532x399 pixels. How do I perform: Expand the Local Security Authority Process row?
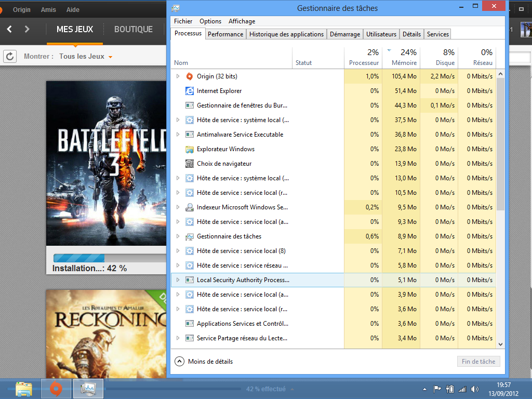pyautogui.click(x=178, y=280)
